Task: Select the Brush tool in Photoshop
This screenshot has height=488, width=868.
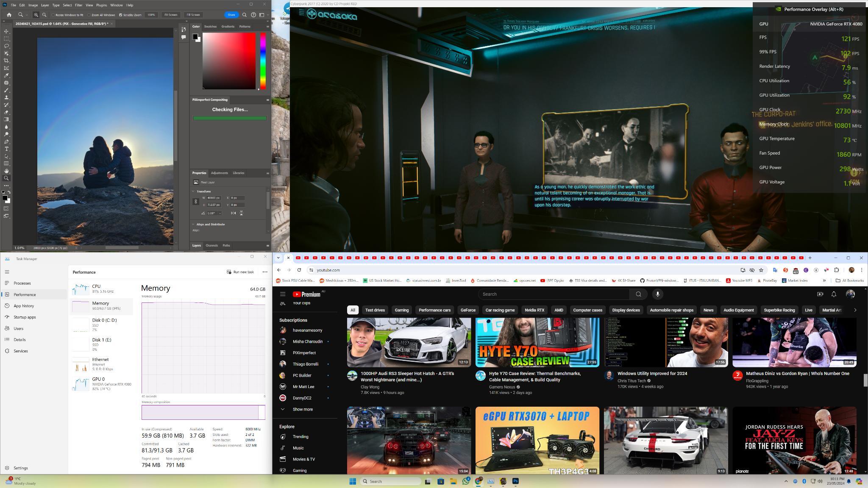Action: pos(6,90)
